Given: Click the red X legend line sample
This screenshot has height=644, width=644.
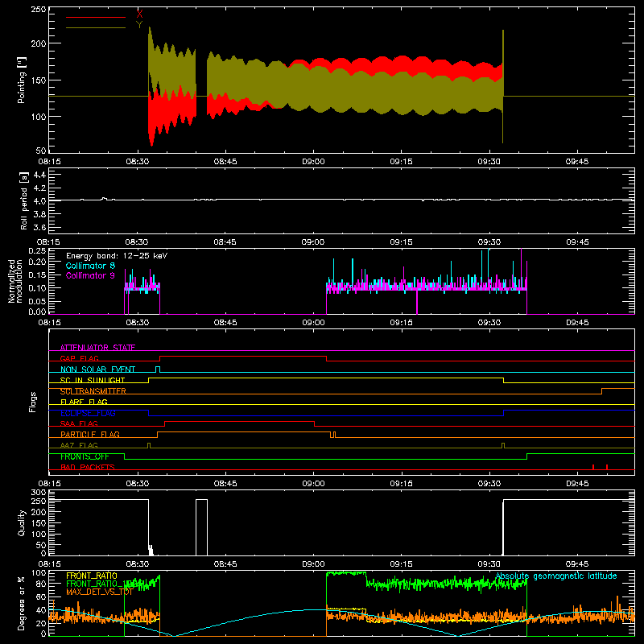Looking at the screenshot, I should tap(96, 17).
